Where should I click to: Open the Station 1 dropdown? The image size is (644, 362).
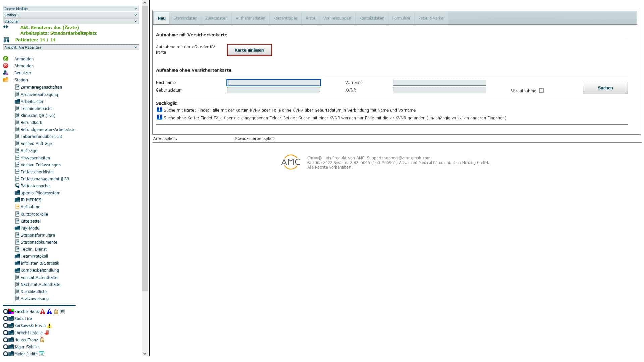(x=70, y=15)
